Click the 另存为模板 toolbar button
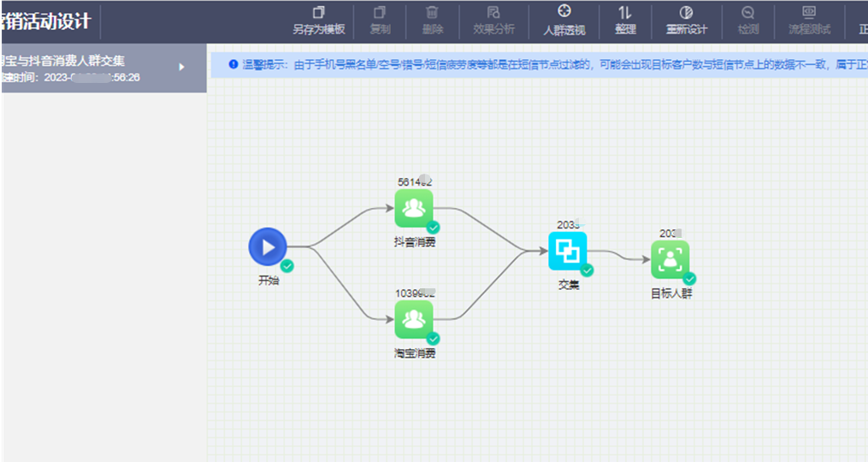868x462 pixels. pos(319,21)
